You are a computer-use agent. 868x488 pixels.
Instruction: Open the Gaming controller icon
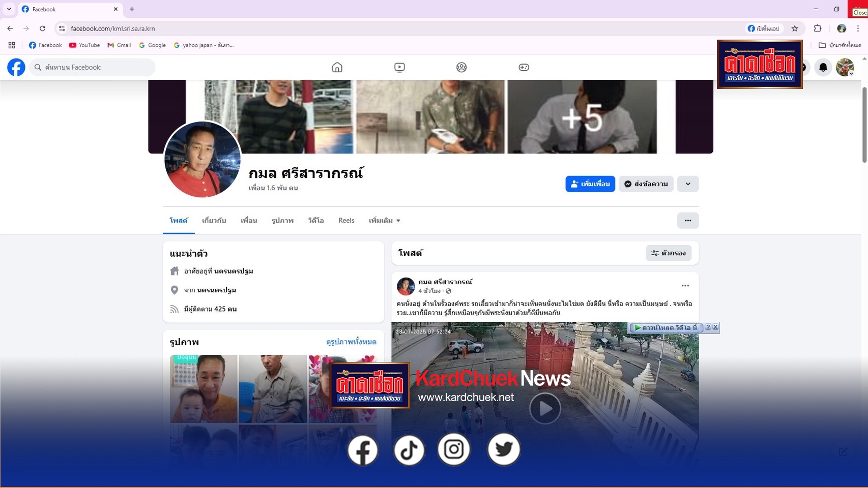[524, 67]
